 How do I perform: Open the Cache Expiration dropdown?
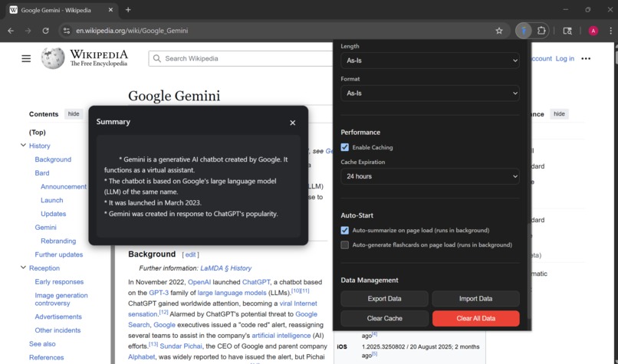coord(430,176)
